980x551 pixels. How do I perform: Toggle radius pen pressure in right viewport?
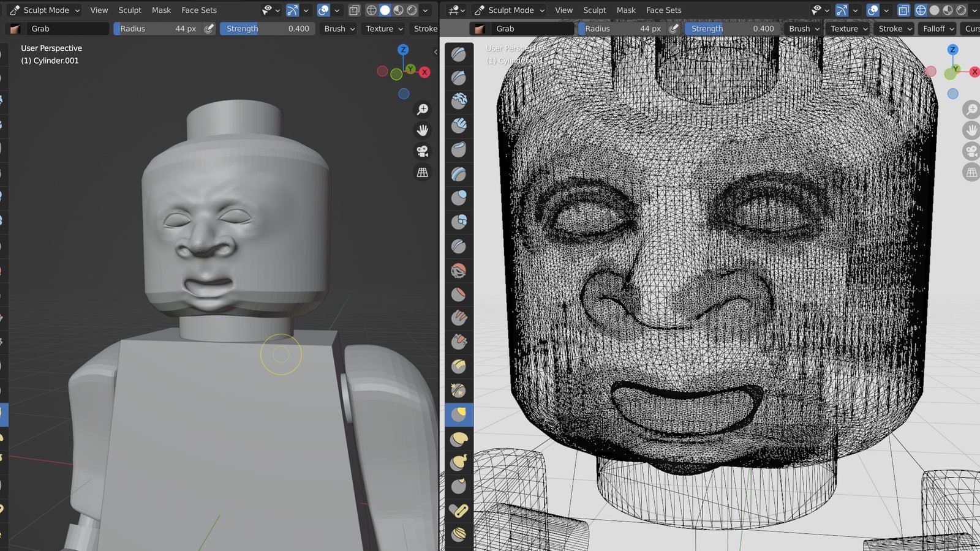pos(674,29)
